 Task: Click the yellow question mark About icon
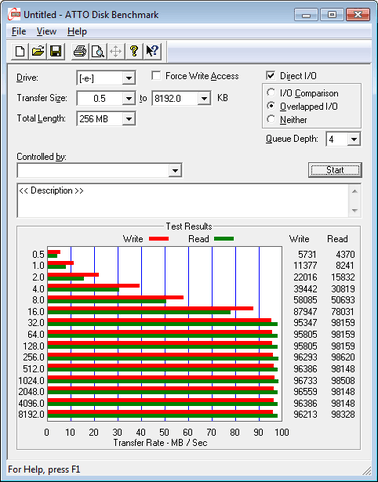point(134,51)
